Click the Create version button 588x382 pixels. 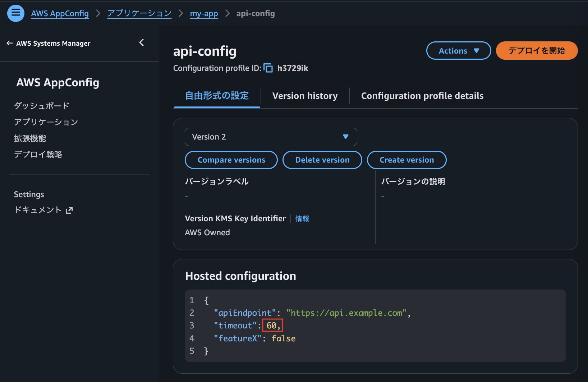click(406, 160)
